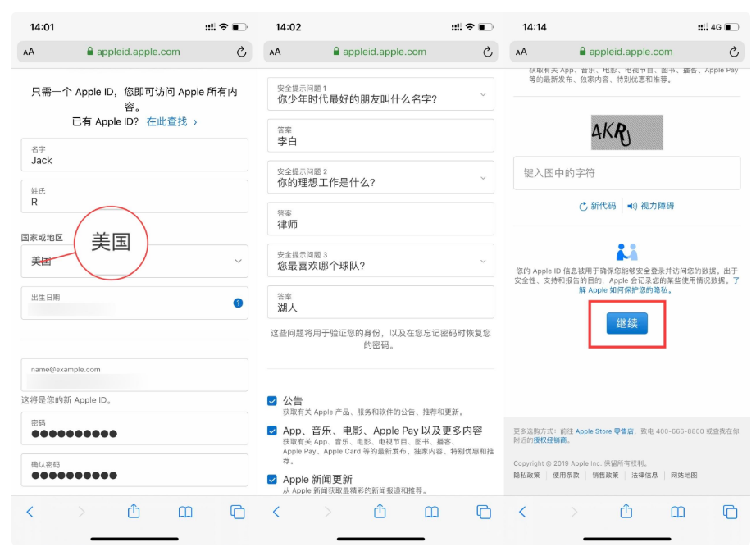
Task: Edit the answer field containing 湖人
Action: (x=381, y=303)
